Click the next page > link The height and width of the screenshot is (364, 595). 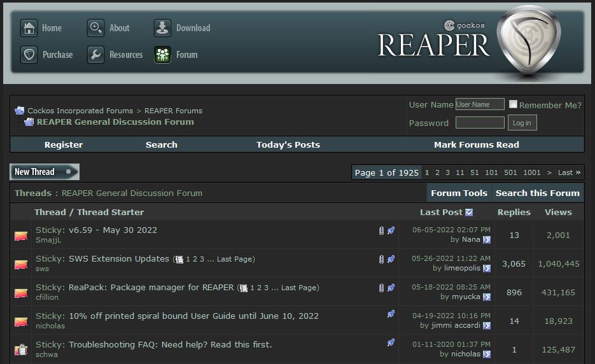[549, 172]
